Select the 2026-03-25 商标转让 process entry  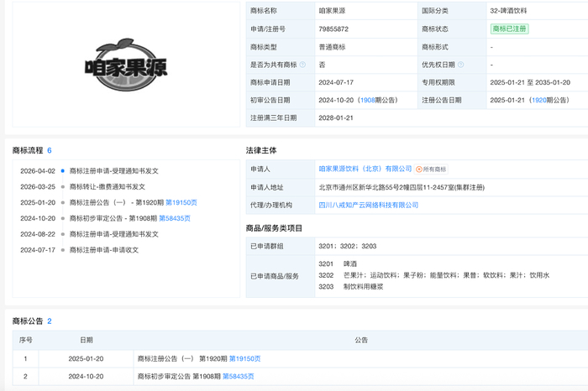click(x=107, y=186)
